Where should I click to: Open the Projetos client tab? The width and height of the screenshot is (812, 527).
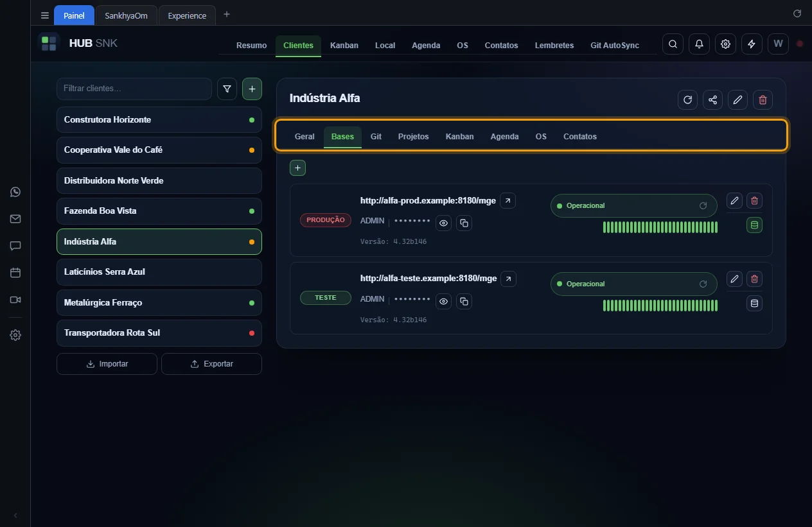click(x=414, y=137)
